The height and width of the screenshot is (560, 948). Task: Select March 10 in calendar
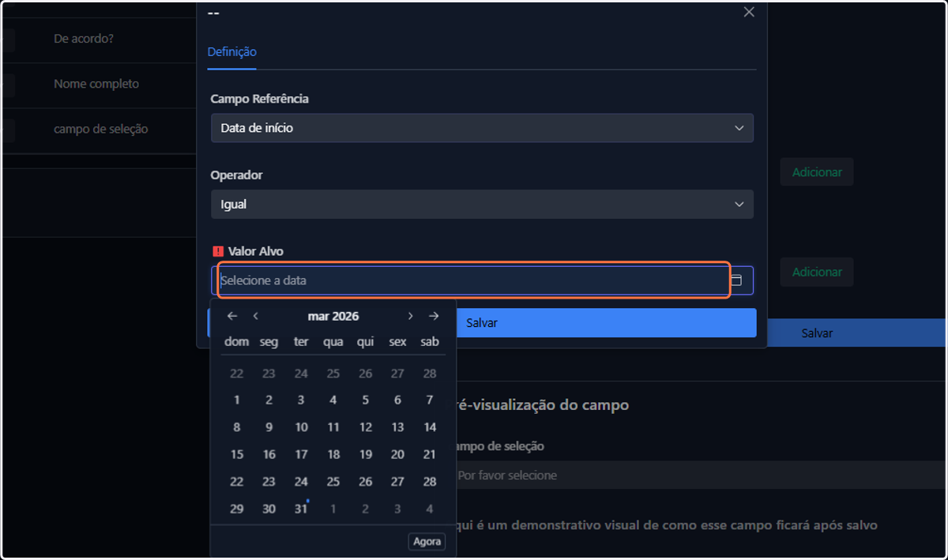301,427
